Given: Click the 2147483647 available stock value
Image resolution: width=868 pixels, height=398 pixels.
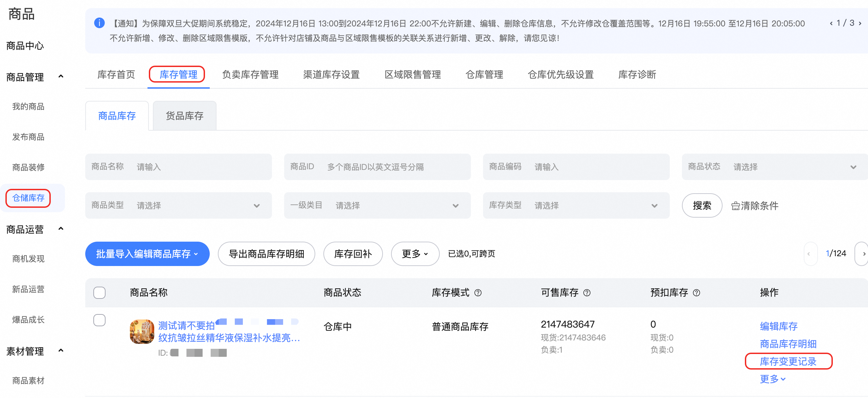Looking at the screenshot, I should 568,324.
